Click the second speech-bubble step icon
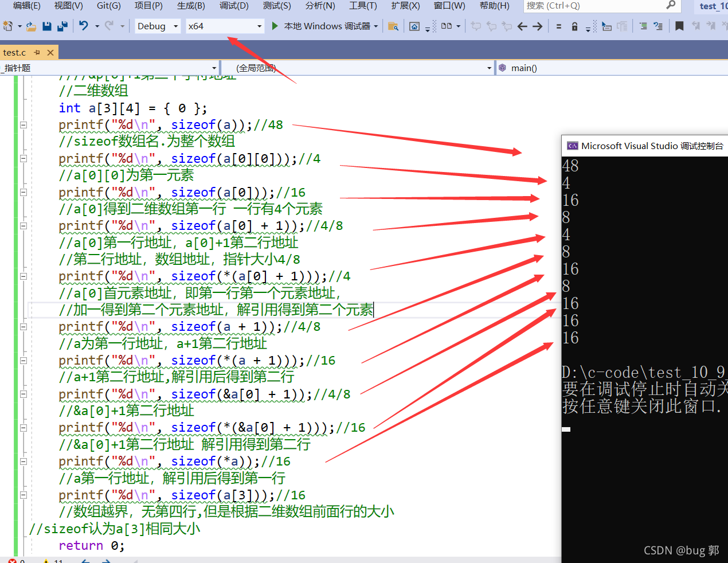Viewport: 728px width, 563px height. coord(491,26)
